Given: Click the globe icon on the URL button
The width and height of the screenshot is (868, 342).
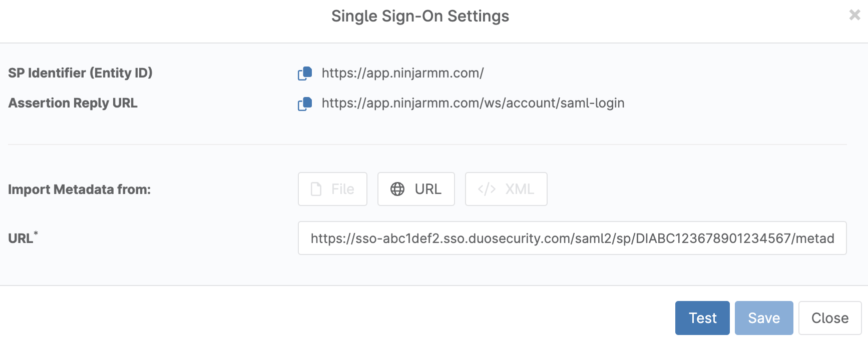Looking at the screenshot, I should 398,189.
